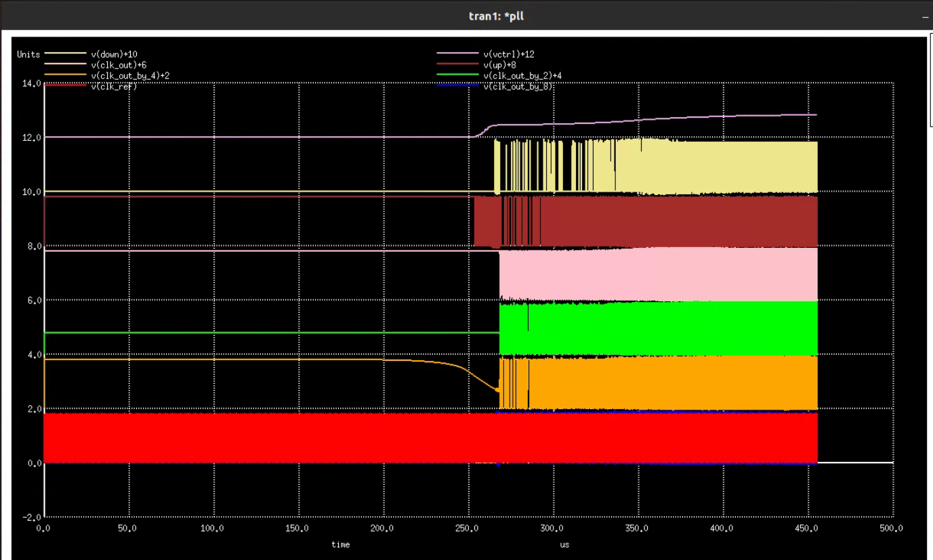Click the pink clk_out waveform band
This screenshot has width=933, height=560.
tap(659, 274)
